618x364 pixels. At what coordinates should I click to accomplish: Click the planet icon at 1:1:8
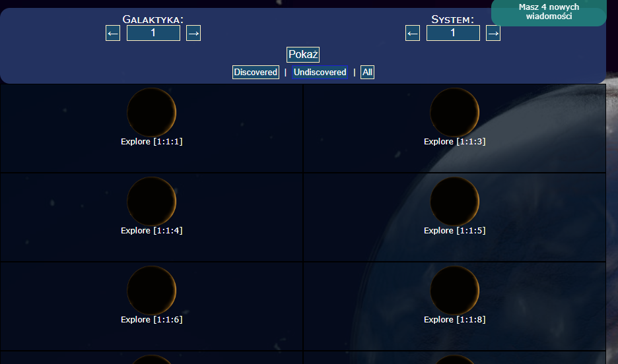pyautogui.click(x=454, y=290)
